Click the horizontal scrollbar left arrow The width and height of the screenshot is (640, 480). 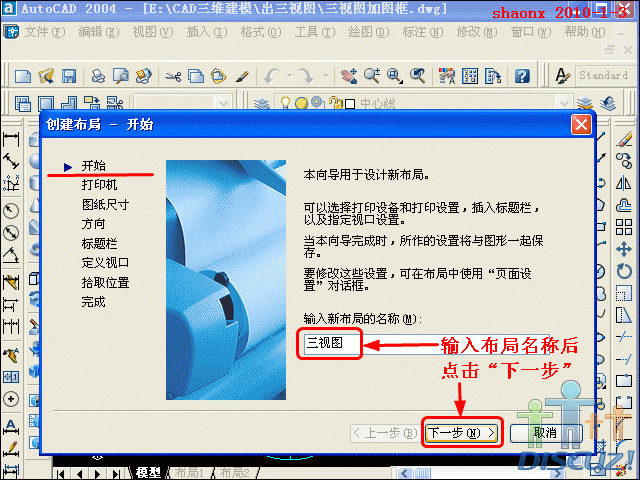[404, 473]
